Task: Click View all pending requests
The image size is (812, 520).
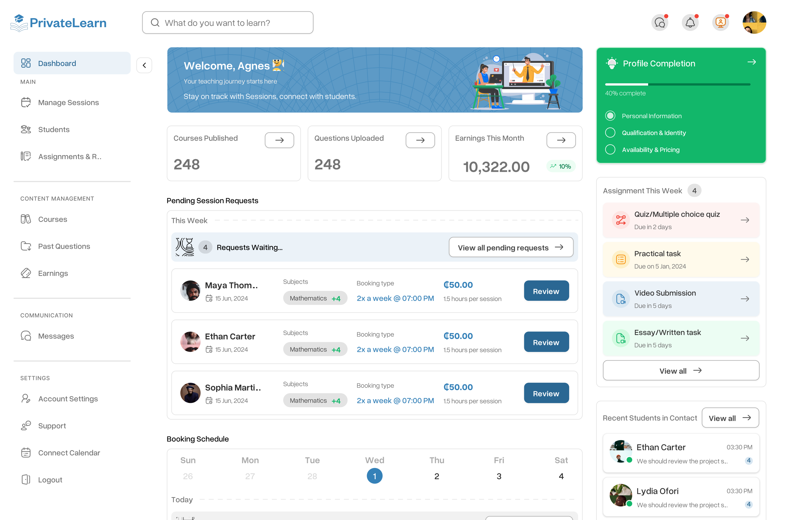Action: coord(511,247)
